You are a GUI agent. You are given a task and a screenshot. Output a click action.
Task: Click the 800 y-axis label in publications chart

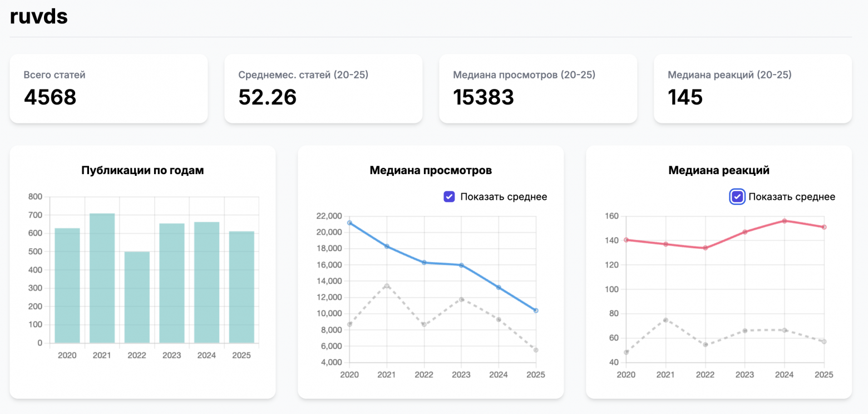pyautogui.click(x=34, y=196)
